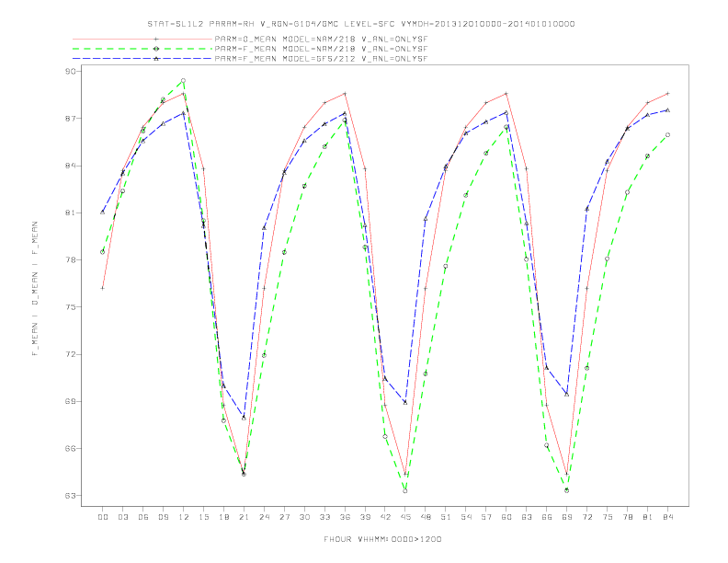This screenshot has height=563, width=728.
Task: Click x-axis tick label 33
Action: click(325, 517)
